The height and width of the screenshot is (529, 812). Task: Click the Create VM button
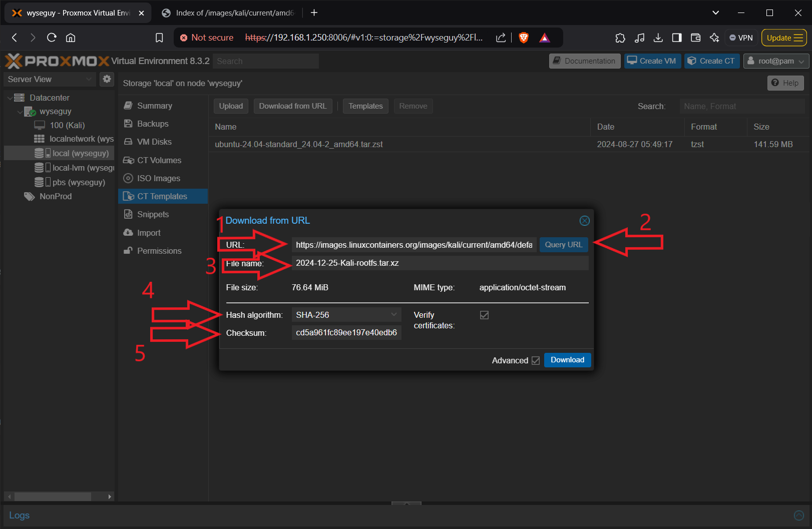652,61
